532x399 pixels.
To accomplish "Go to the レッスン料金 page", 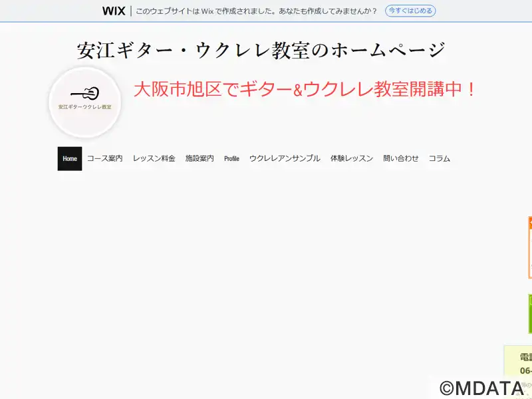I will tap(154, 159).
